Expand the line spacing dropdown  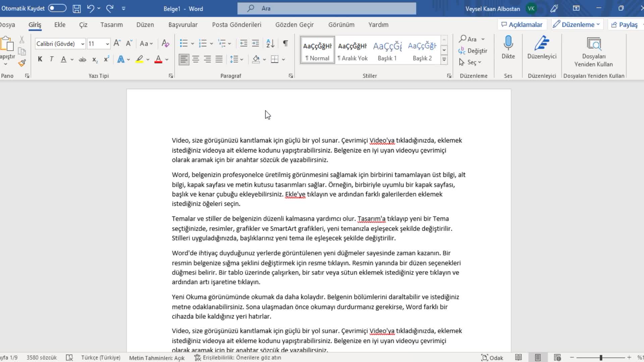(241, 60)
